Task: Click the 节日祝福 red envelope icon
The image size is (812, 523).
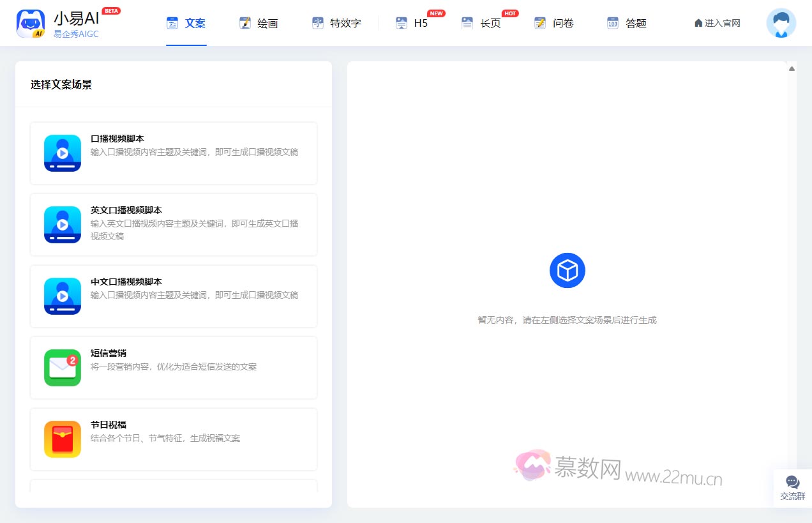Action: [62, 439]
